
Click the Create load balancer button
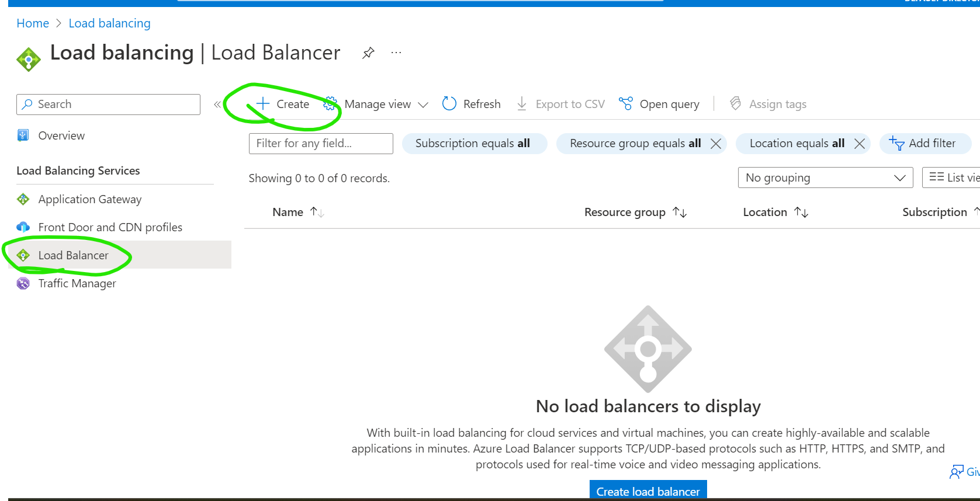click(648, 490)
